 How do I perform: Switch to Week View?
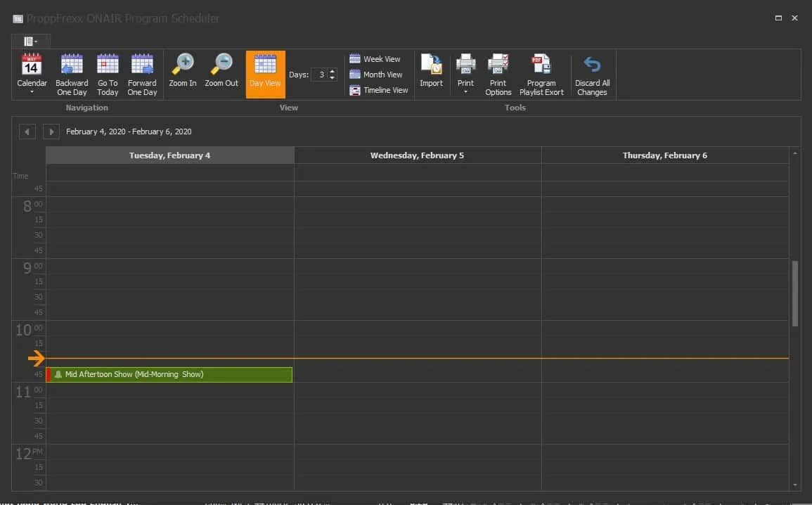coord(377,58)
